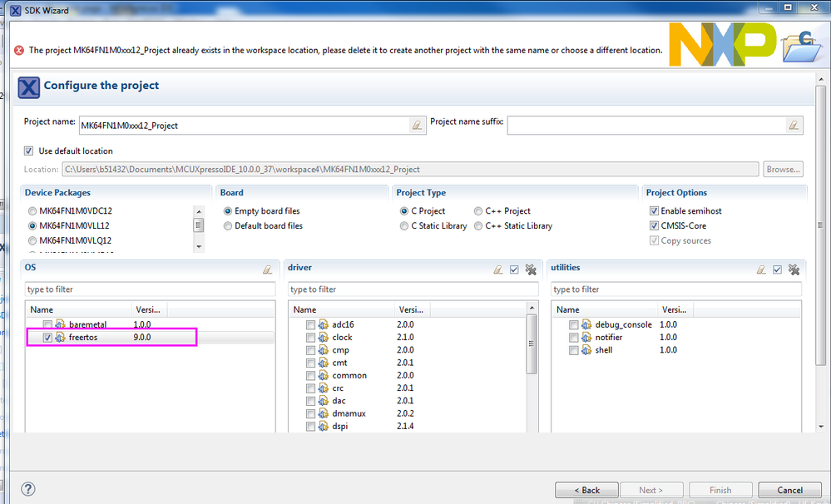The image size is (831, 504).
Task: Click wizard page scrollbar up arrow
Action: [821, 80]
